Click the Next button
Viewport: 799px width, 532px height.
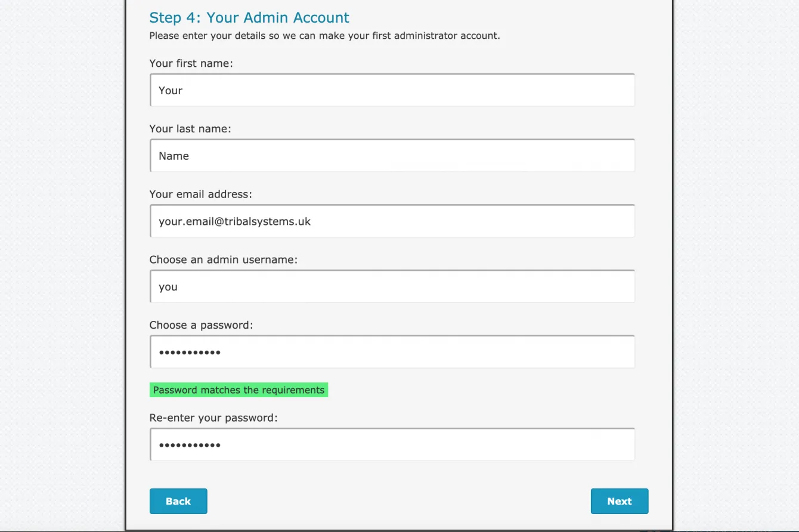point(619,501)
